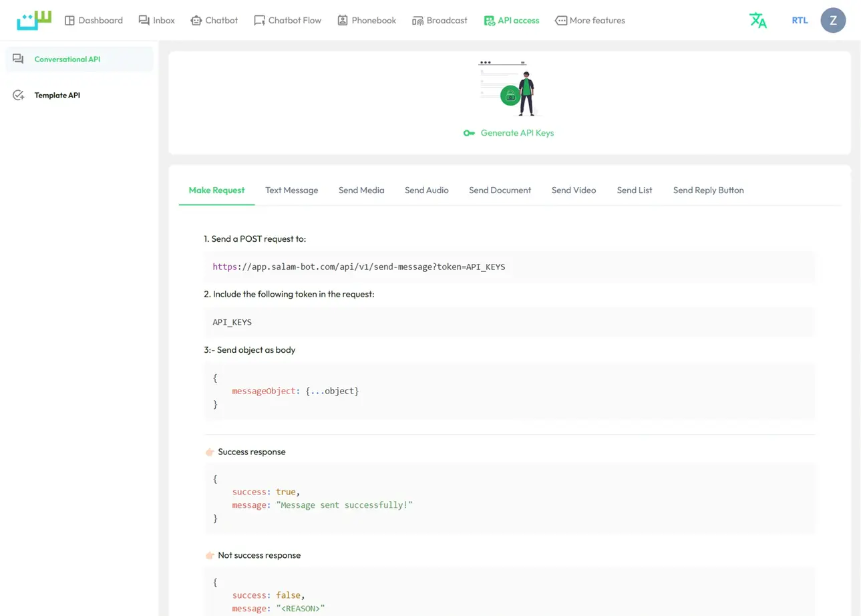This screenshot has height=616, width=861.
Task: Click 'Include the following token' step text
Action: 289,294
